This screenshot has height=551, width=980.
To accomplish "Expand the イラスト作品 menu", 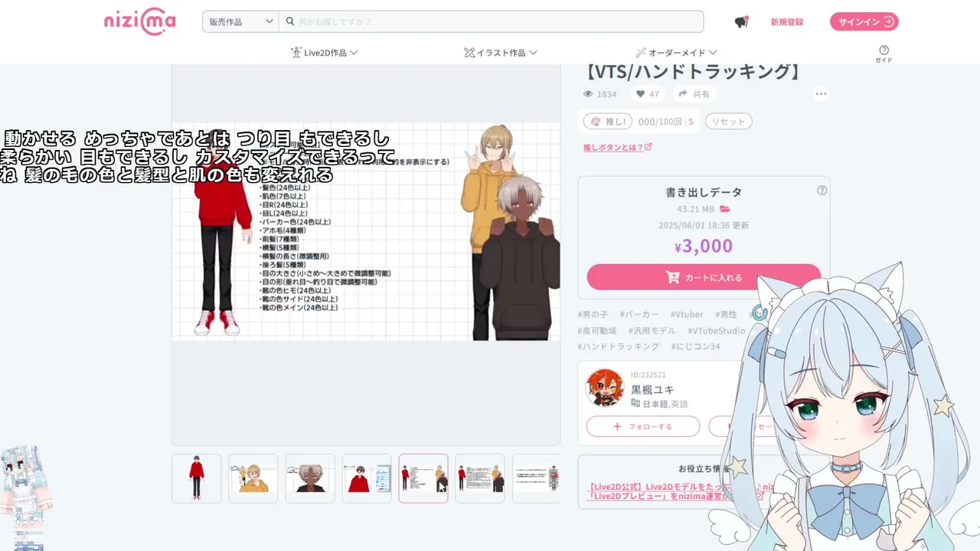I will click(501, 53).
